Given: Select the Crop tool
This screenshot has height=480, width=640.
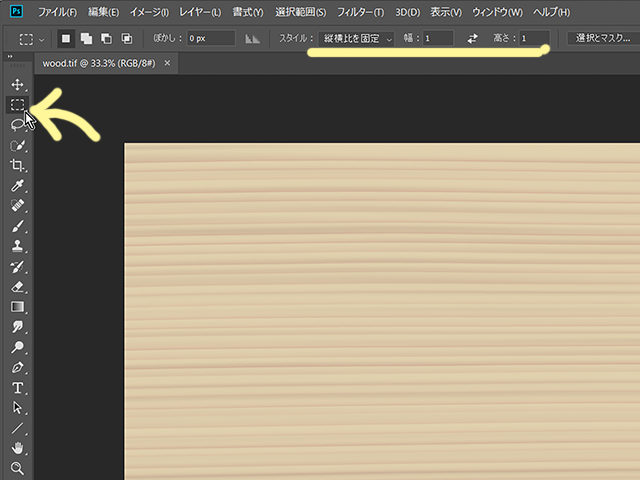Looking at the screenshot, I should 17,165.
